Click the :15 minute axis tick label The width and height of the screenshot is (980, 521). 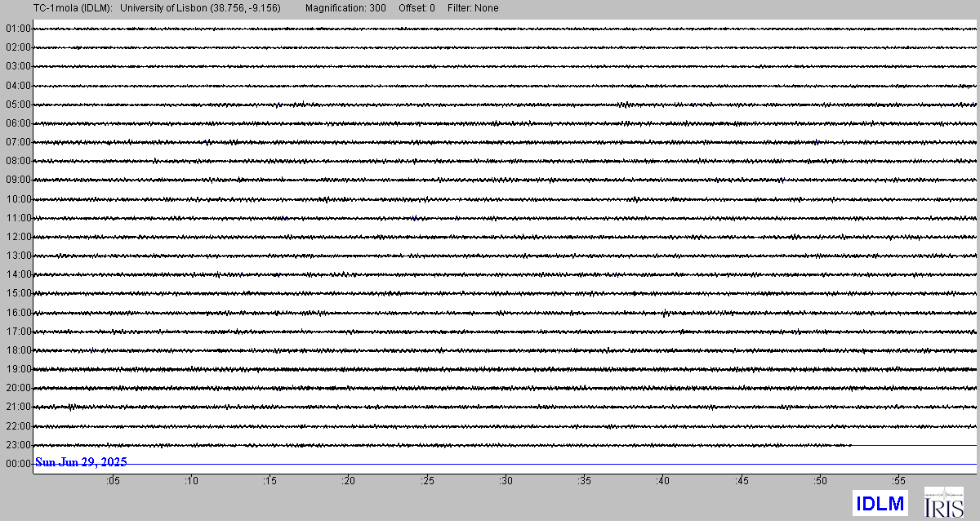pyautogui.click(x=269, y=482)
